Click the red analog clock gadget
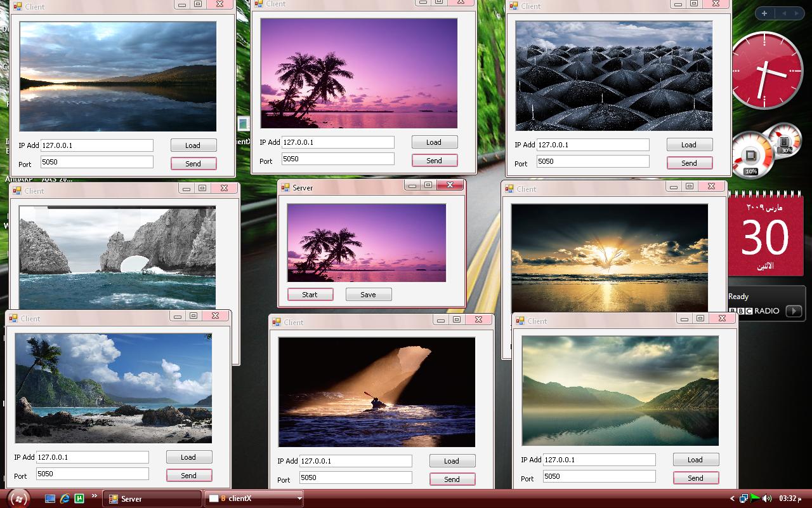812x508 pixels. click(766, 70)
